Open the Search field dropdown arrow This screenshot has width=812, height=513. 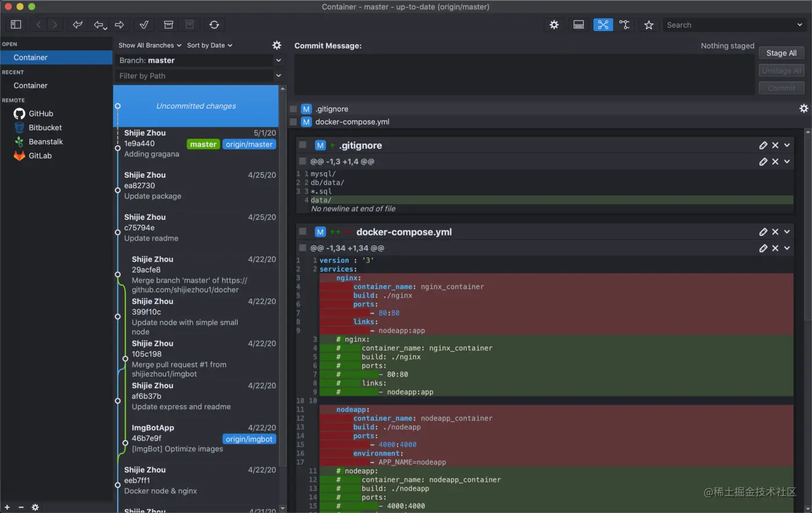click(800, 25)
